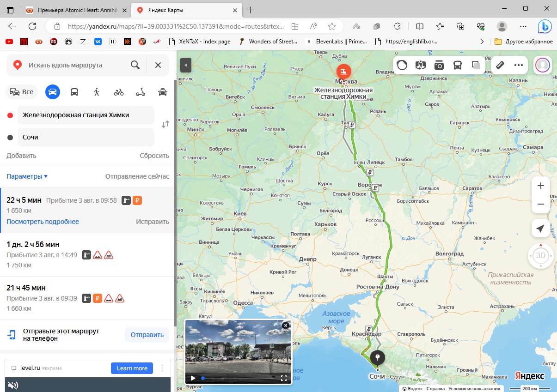Image resolution: width=557 pixels, height=392 pixels.
Task: Show my location on the map
Action: pyautogui.click(x=541, y=229)
